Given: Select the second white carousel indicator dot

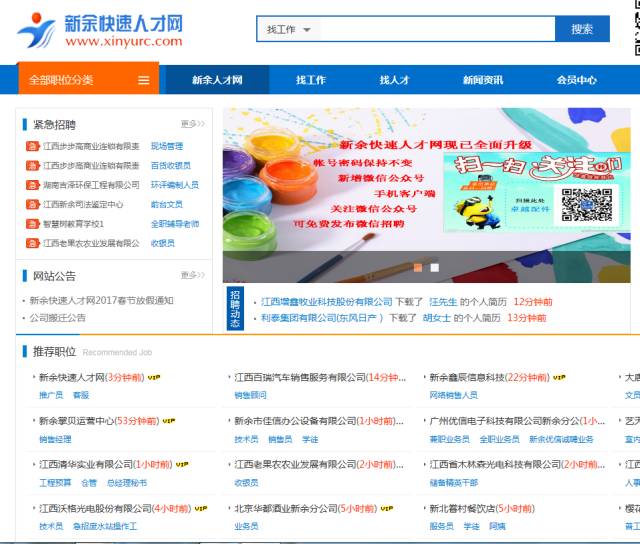Looking at the screenshot, I should [435, 267].
